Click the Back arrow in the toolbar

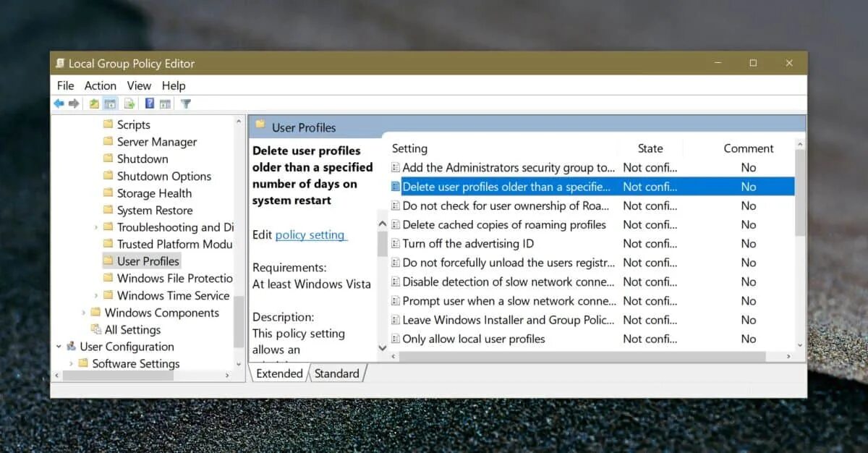coord(59,103)
